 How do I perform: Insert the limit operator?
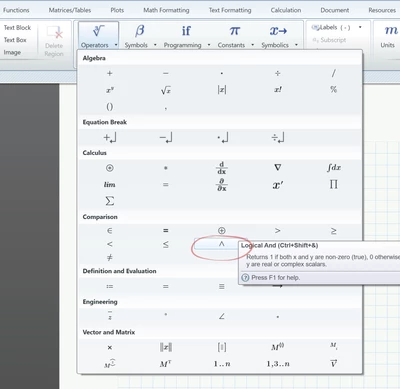(109, 184)
